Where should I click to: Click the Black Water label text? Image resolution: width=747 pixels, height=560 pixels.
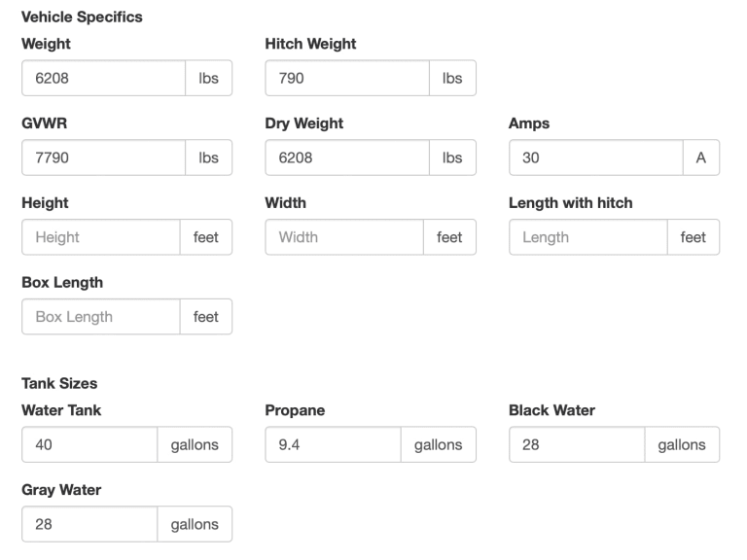[x=551, y=410]
